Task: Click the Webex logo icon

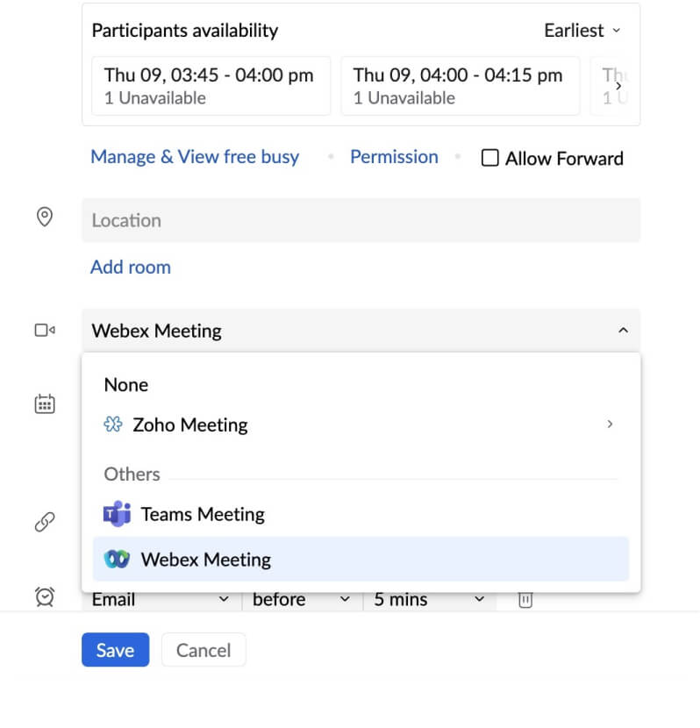Action: 117,560
